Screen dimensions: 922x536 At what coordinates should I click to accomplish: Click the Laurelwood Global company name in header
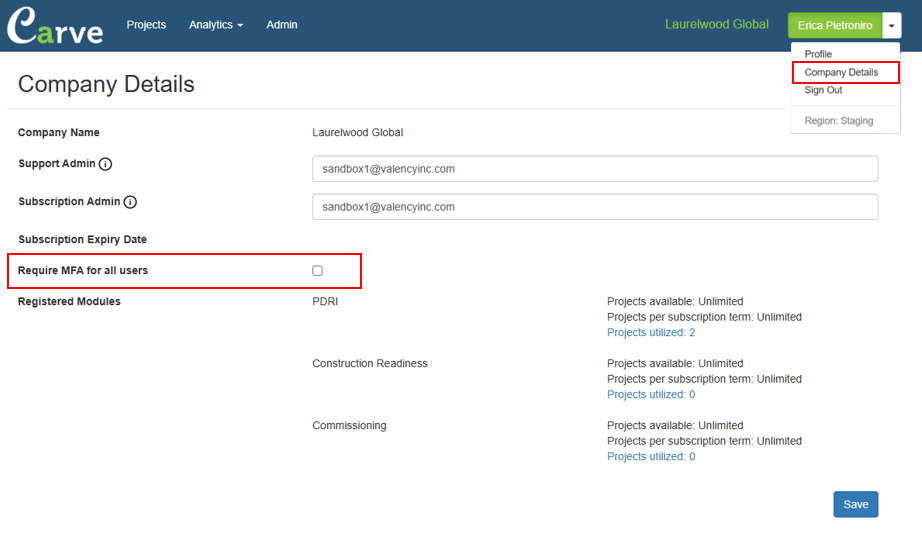pos(717,24)
